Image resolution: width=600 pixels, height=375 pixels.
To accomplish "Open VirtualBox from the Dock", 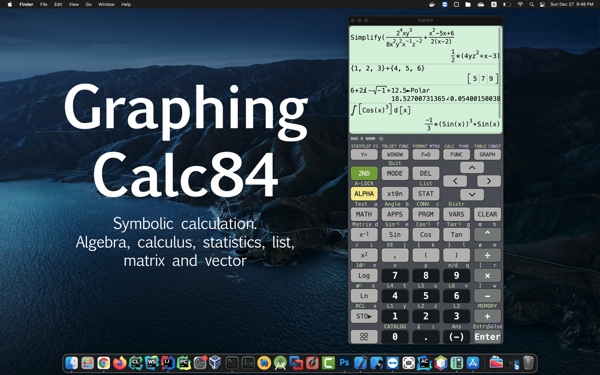I will point(215,363).
